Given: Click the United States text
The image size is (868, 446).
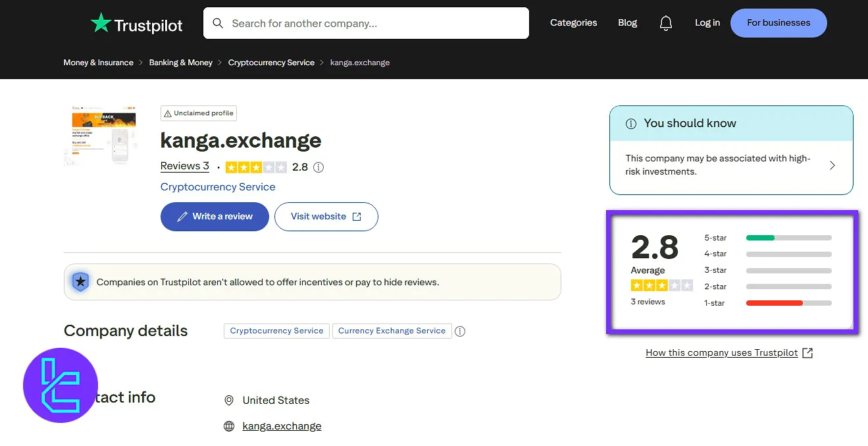Looking at the screenshot, I should point(276,401).
